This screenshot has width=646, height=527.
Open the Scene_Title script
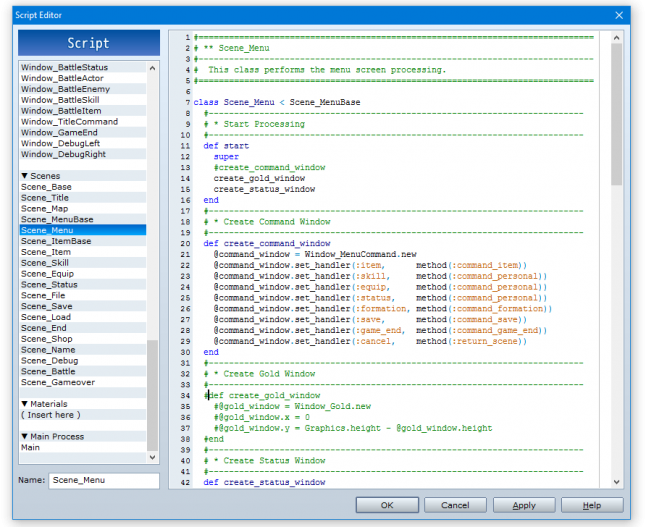[x=46, y=198]
